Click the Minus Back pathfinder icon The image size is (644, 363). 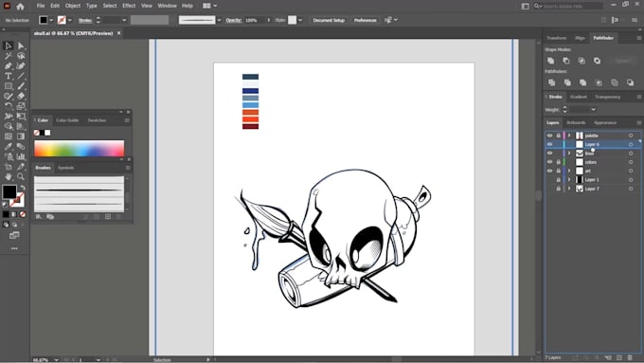tap(630, 82)
